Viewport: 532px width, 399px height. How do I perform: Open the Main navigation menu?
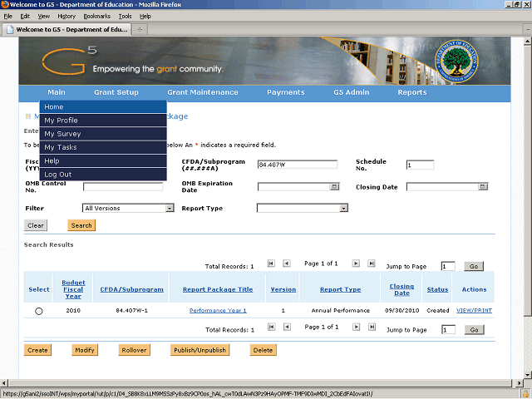57,92
